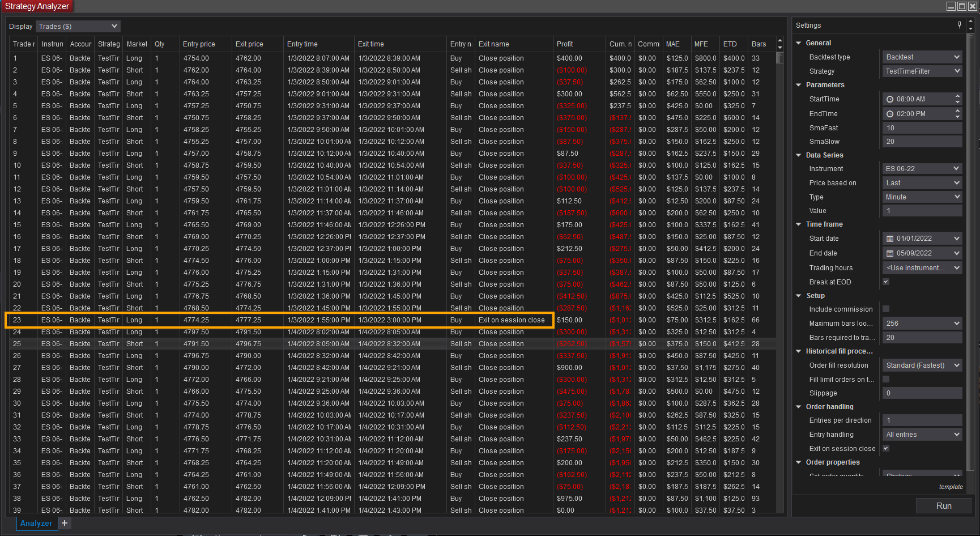Image resolution: width=980 pixels, height=536 pixels.
Task: Sort by the Entry time column header
Action: (319, 44)
